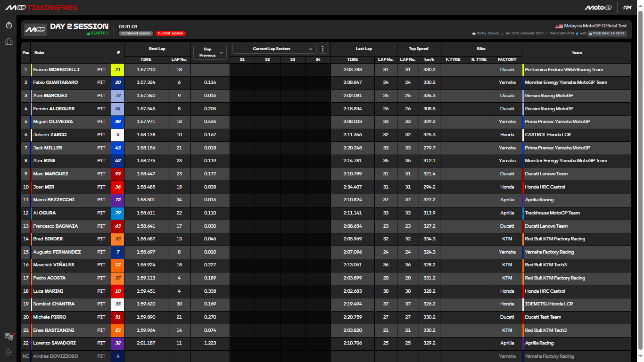The image size is (644, 362).
Task: Click Marc Marquez's red number 93 badge
Action: tap(117, 174)
